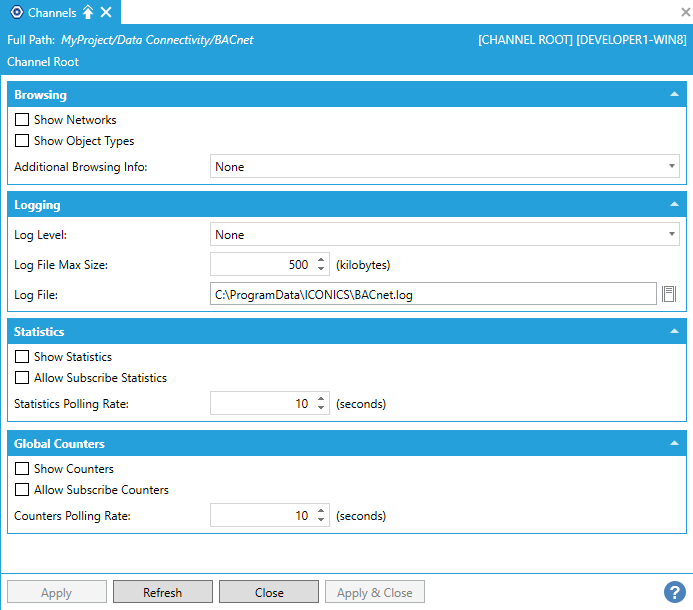Viewport: 693px width, 610px height.
Task: Increase Log File Max Size value
Action: (321, 261)
